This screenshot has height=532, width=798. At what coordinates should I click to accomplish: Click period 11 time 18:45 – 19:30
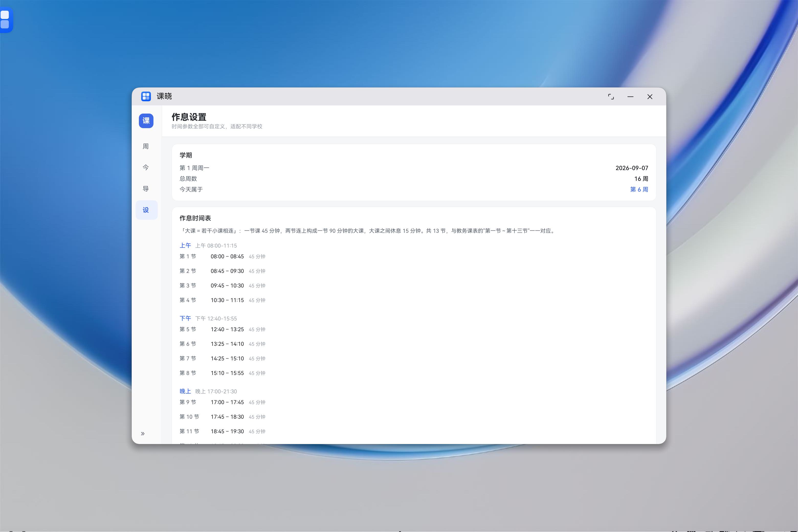(x=227, y=431)
